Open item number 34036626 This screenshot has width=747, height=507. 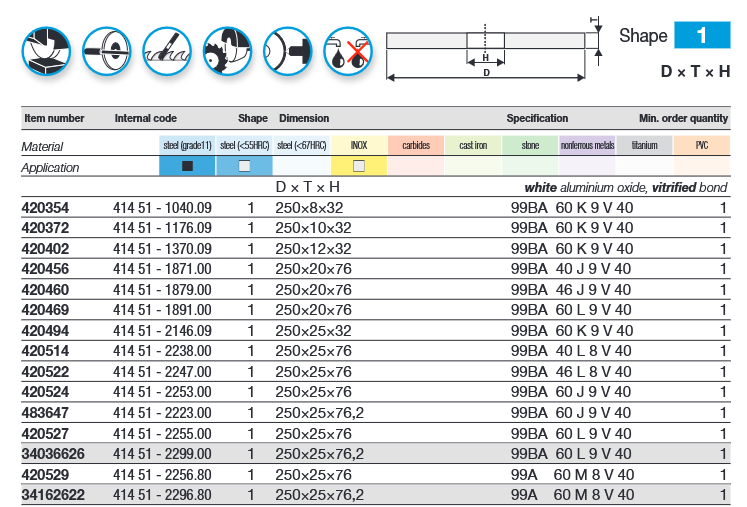pos(53,453)
